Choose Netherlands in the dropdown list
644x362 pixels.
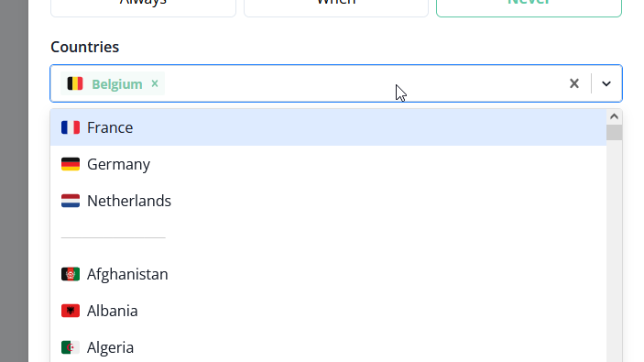[x=328, y=201]
